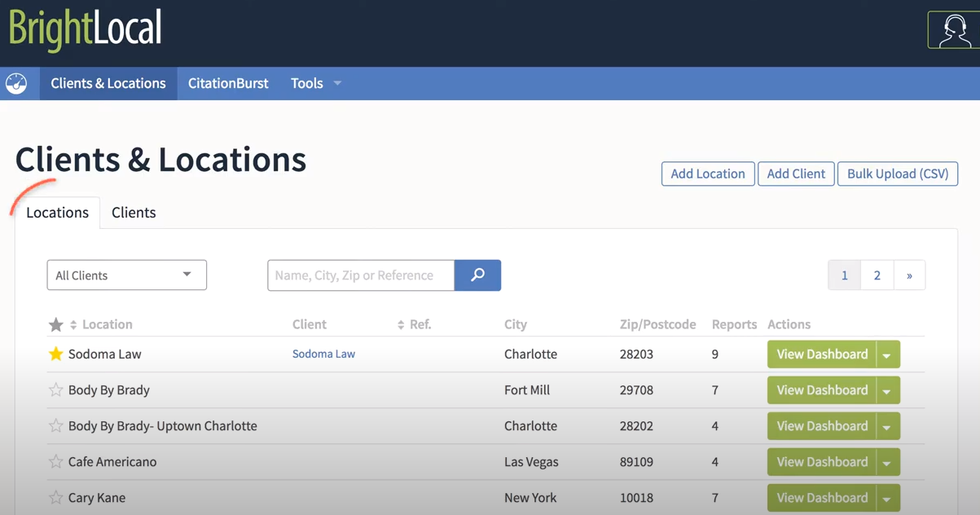Open the user account avatar icon
The width and height of the screenshot is (980, 515).
[x=954, y=30]
